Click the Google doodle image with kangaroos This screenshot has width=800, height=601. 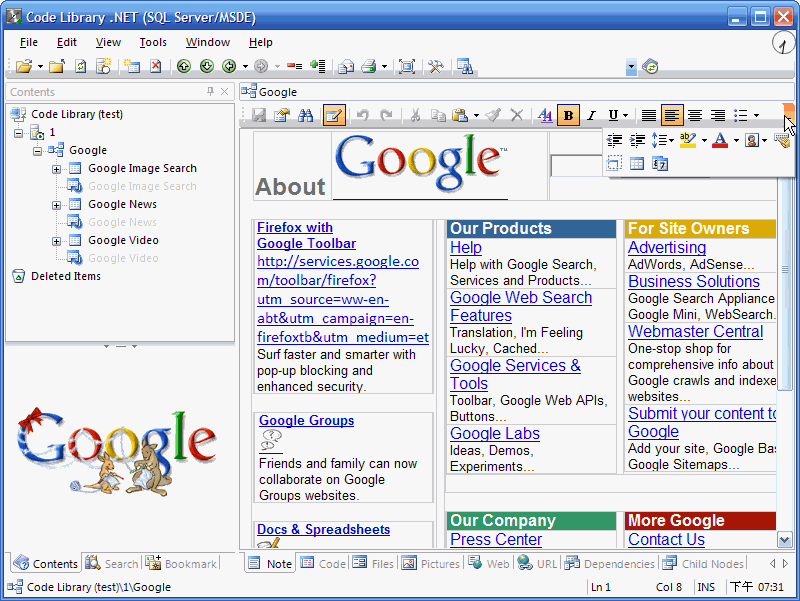[x=116, y=452]
